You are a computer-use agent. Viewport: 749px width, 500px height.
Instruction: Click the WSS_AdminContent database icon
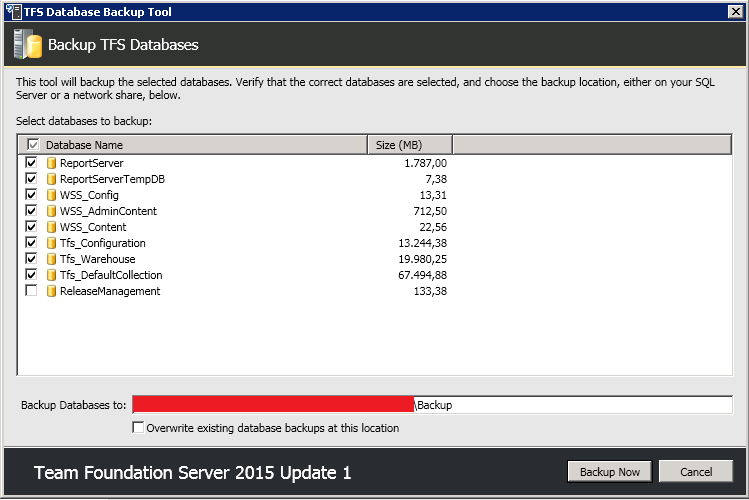click(x=52, y=211)
